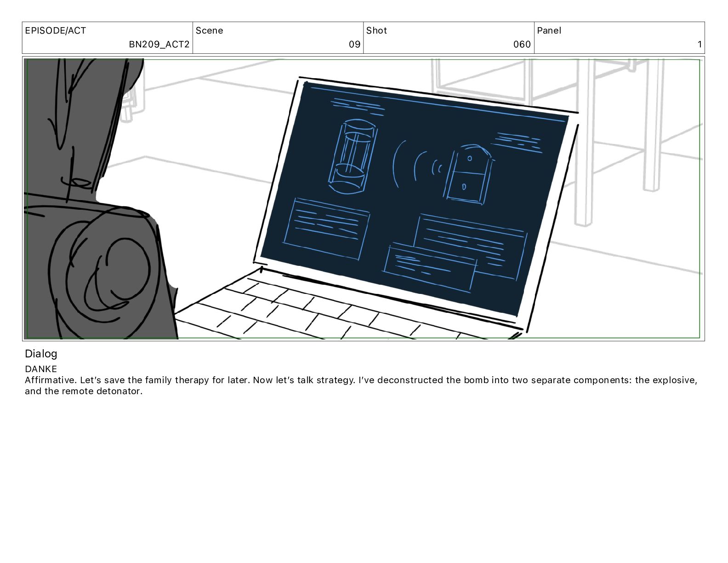Select shot number 060
Image resolution: width=728 pixels, height=563 pixels.
click(522, 45)
